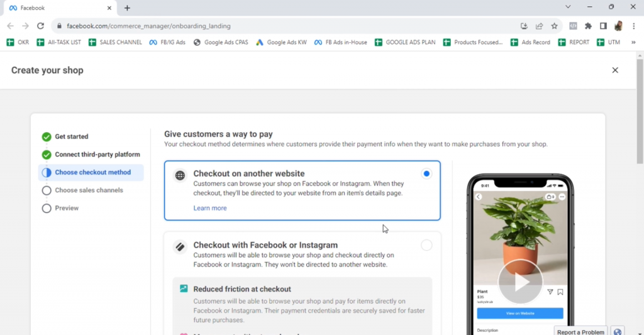644x335 pixels.
Task: Click the share page icon in address bar
Action: (x=539, y=26)
